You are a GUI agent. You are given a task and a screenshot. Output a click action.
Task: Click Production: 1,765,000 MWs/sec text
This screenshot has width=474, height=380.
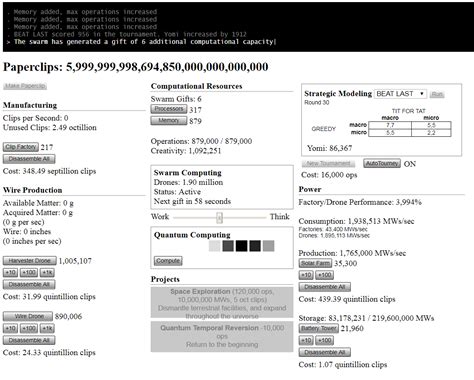tap(352, 253)
